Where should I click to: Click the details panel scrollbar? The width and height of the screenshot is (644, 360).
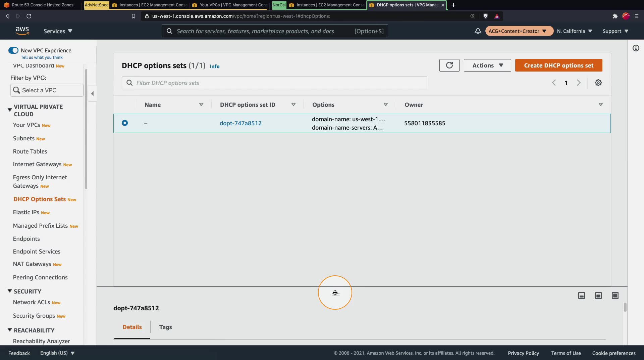coord(625,307)
